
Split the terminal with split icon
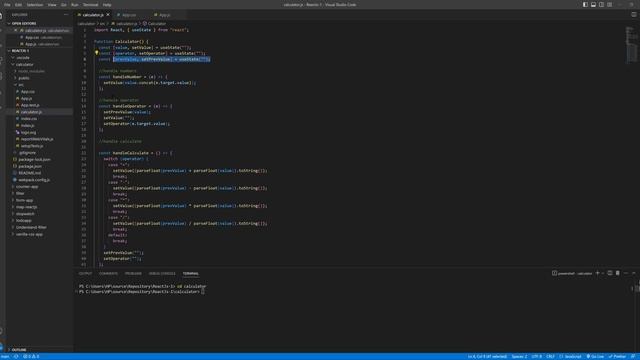pos(610,273)
